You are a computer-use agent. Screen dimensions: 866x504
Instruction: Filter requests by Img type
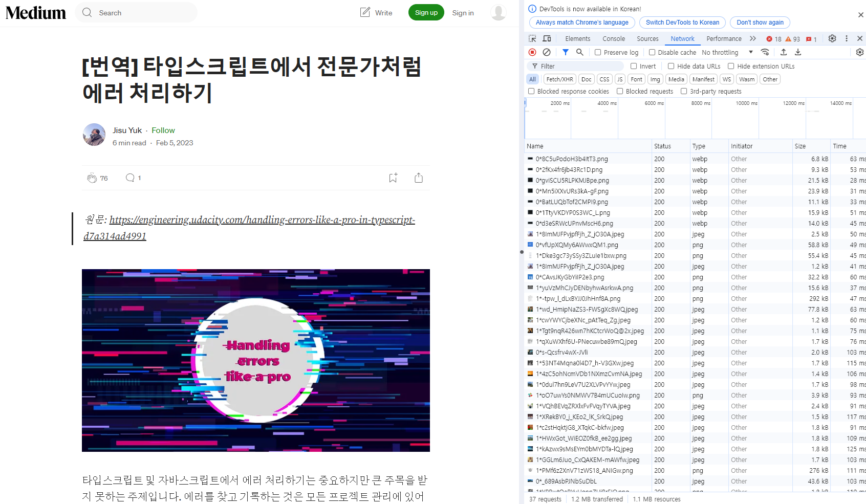[x=655, y=79]
